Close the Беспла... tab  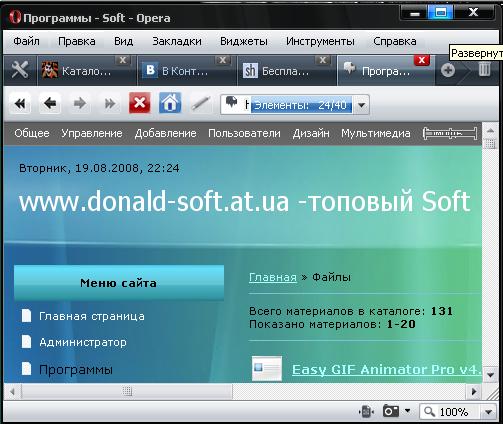coord(323,60)
